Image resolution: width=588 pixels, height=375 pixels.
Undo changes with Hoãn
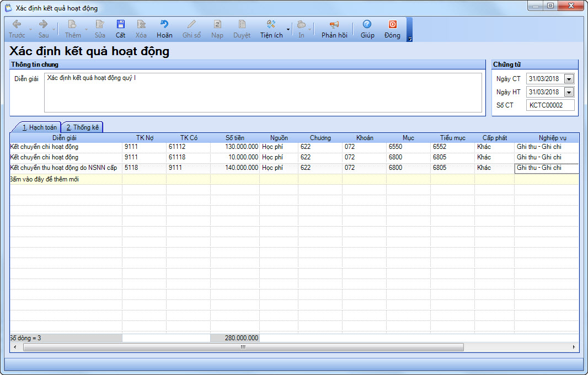pyautogui.click(x=164, y=29)
